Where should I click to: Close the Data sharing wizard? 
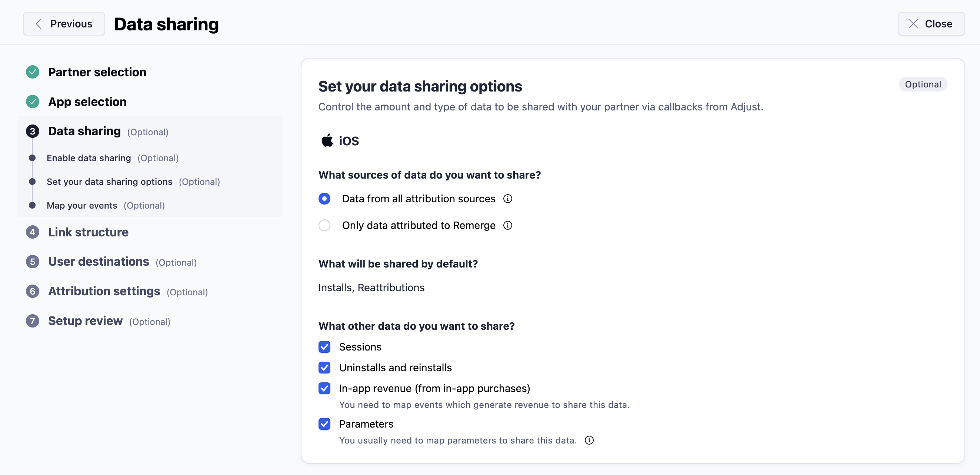click(x=930, y=24)
